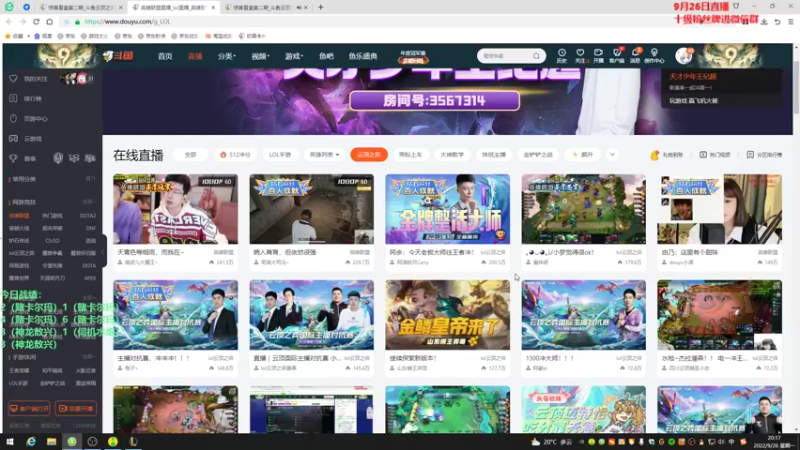
Task: Open CS:GO category link in sidebar
Action: point(52,240)
